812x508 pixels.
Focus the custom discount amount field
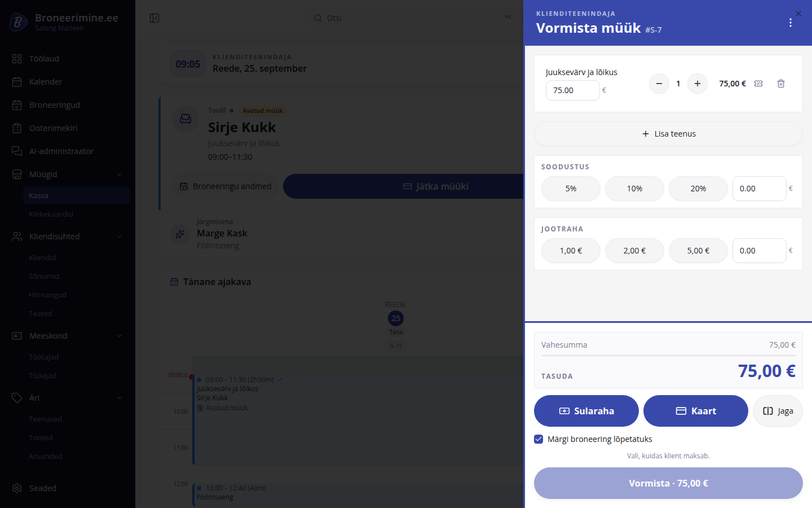[x=760, y=189]
